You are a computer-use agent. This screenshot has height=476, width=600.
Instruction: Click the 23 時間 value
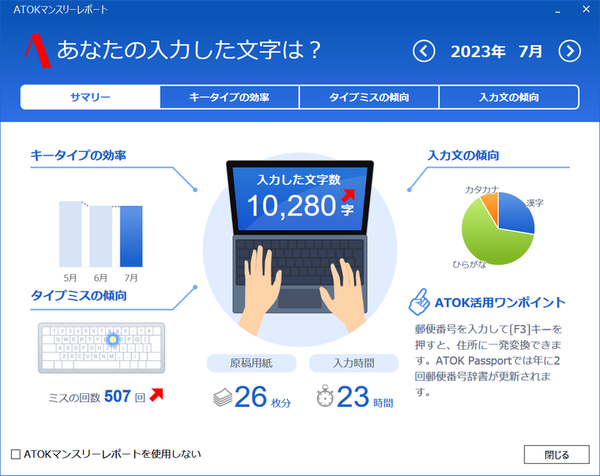click(x=365, y=397)
